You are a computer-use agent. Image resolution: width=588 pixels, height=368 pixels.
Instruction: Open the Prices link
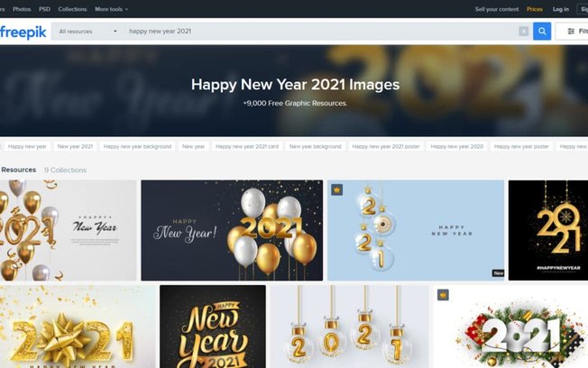(x=535, y=9)
